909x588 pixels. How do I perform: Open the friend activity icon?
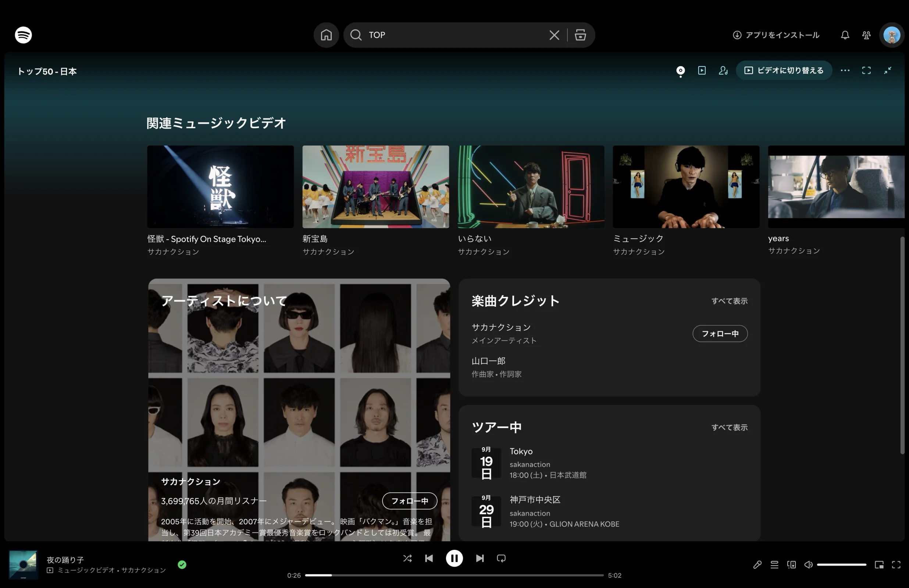click(x=866, y=35)
